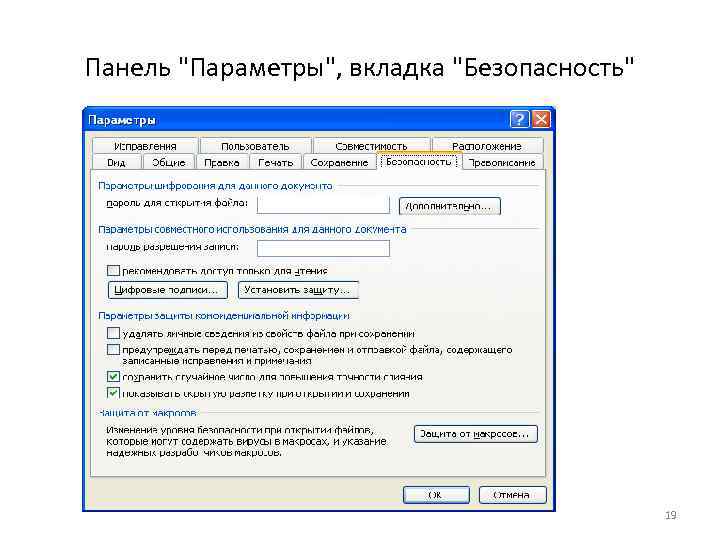This screenshot has width=720, height=540.
Task: Click the Отмена button
Action: point(512,495)
